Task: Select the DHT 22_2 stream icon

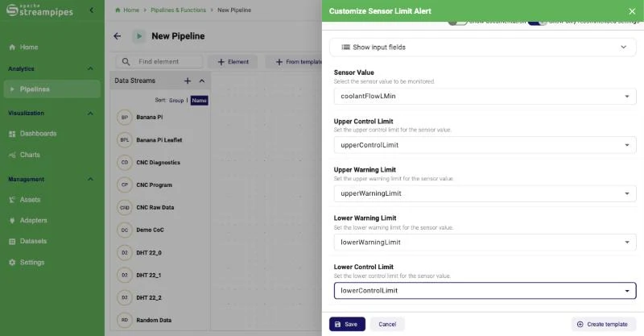Action: 125,297
